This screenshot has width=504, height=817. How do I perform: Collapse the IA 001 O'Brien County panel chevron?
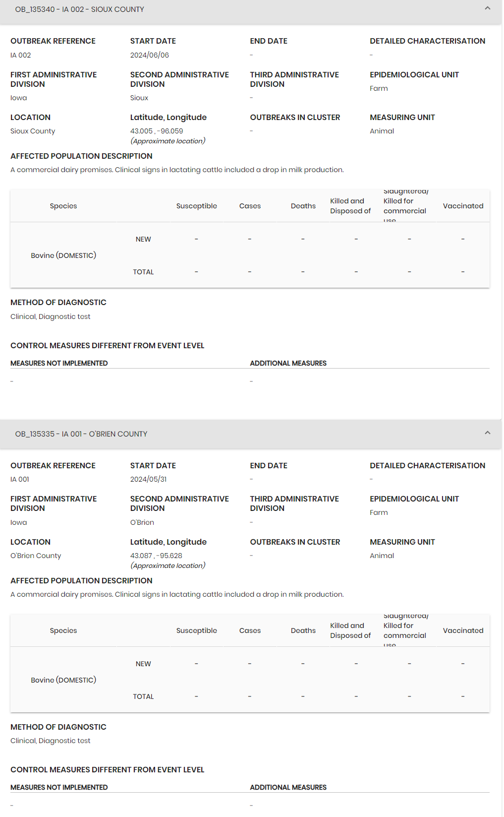pos(487,433)
